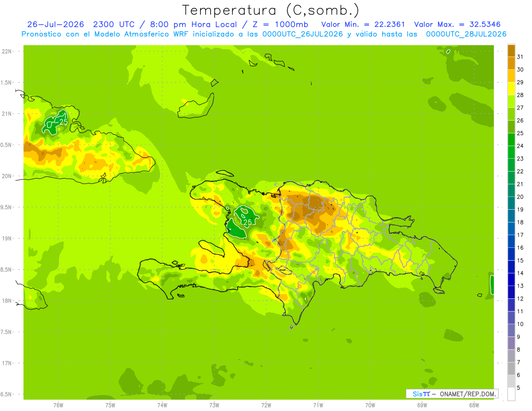The height and width of the screenshot is (411, 532).
Task: Click the color bar value label '31'
Action: [x=520, y=57]
